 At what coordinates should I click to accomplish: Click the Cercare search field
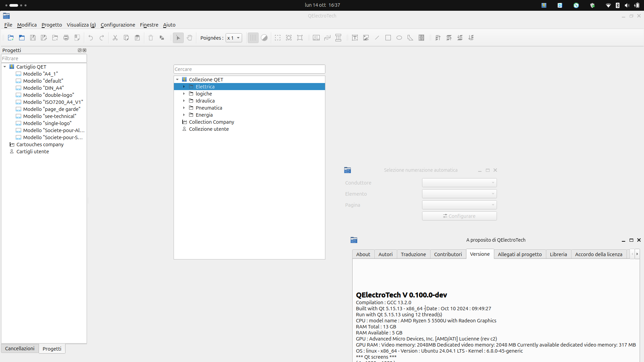[249, 69]
